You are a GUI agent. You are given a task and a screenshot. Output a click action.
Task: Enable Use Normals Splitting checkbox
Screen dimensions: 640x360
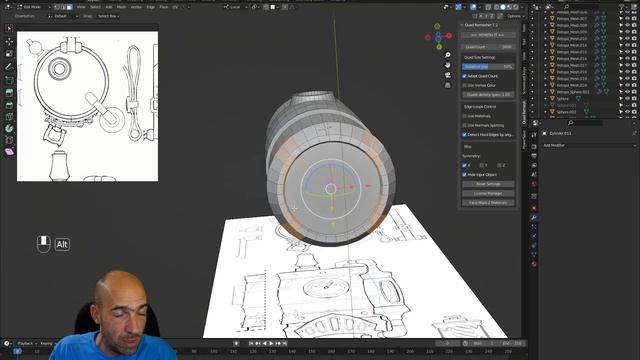pyautogui.click(x=464, y=125)
